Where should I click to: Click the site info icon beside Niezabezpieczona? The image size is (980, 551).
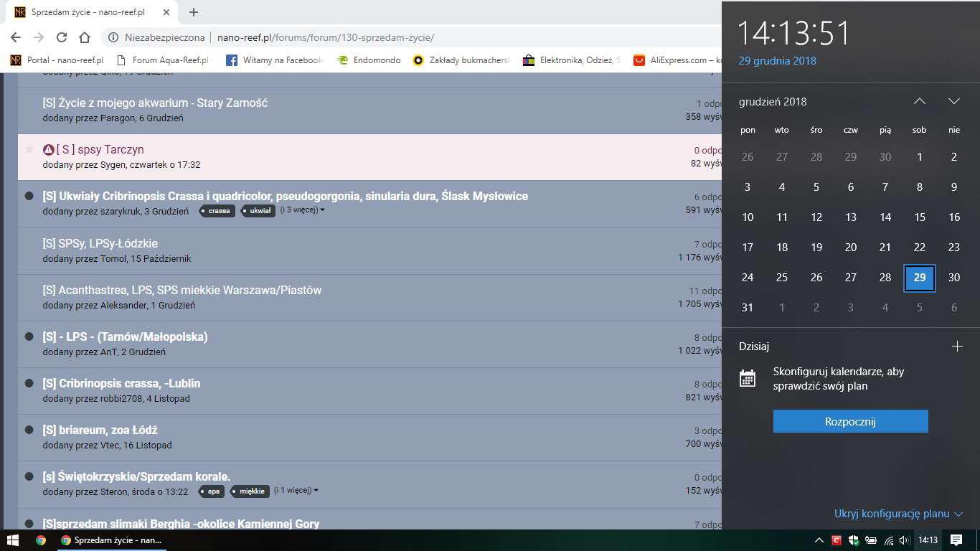113,37
